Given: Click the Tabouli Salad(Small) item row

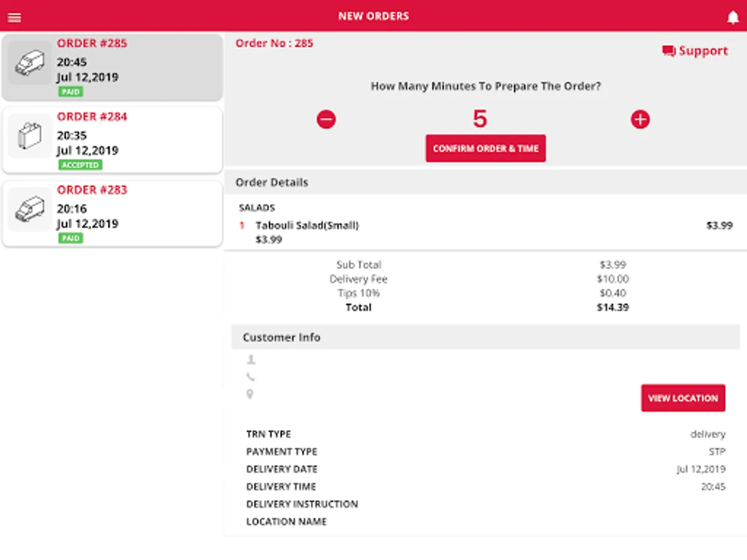Looking at the screenshot, I should tap(486, 232).
